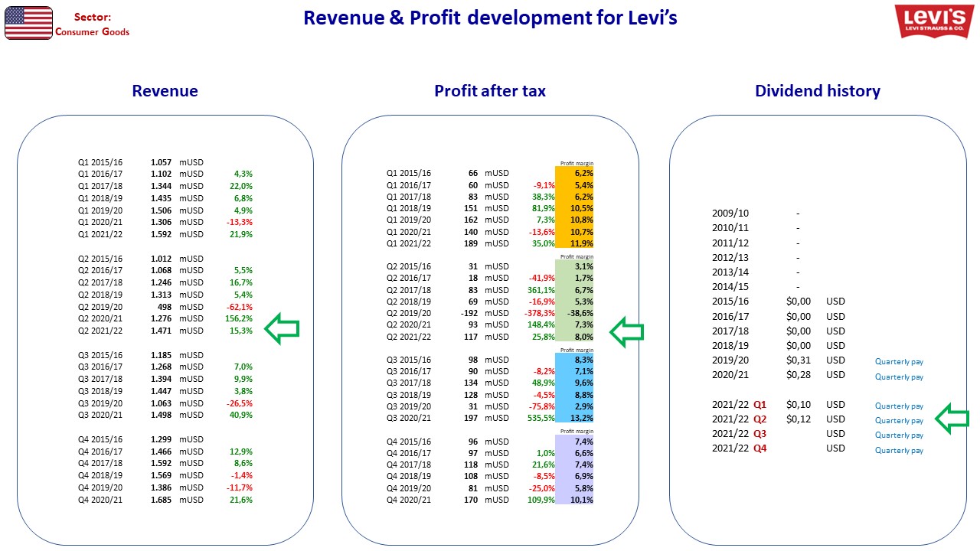
Task: Click the 11,9% profit margin cell for Q1 2021/22
Action: (x=574, y=243)
